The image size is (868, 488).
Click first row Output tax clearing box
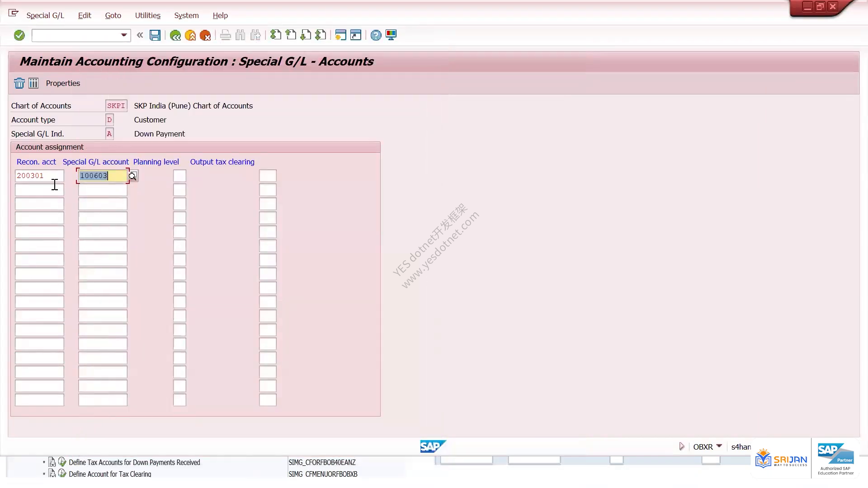pos(268,176)
